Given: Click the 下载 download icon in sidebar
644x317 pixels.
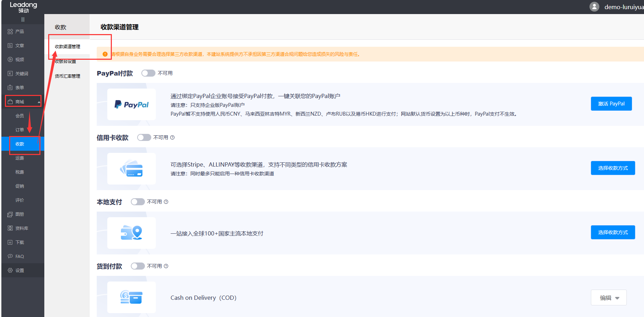Looking at the screenshot, I should pyautogui.click(x=10, y=242).
